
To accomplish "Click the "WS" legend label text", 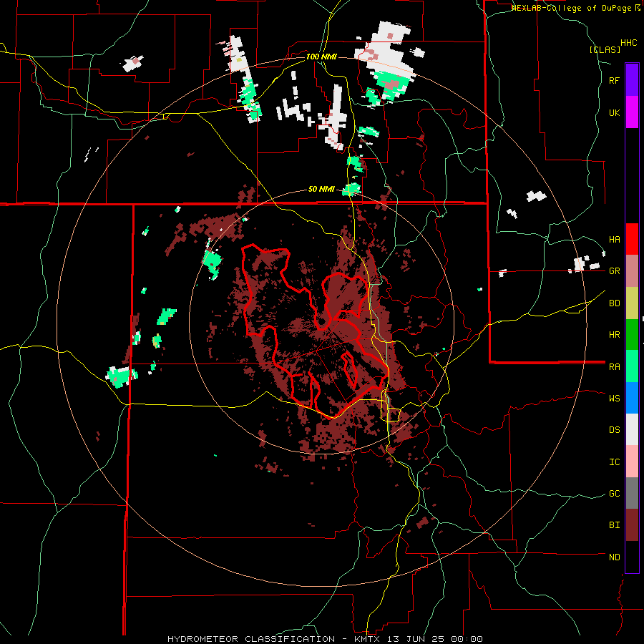I will [x=614, y=399].
